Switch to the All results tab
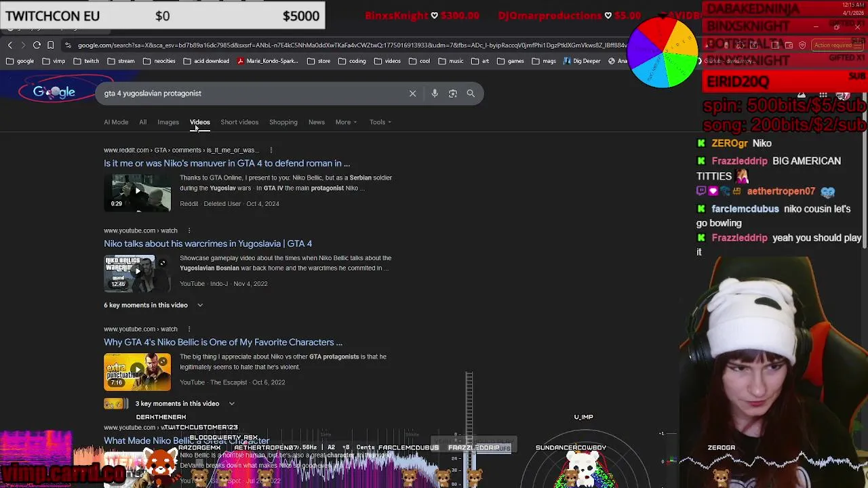 142,122
